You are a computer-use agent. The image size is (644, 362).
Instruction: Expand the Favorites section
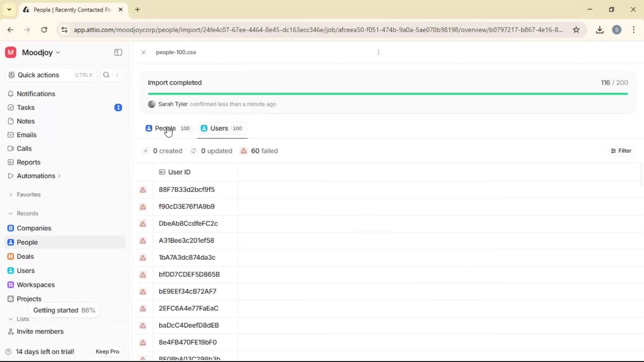(11, 194)
